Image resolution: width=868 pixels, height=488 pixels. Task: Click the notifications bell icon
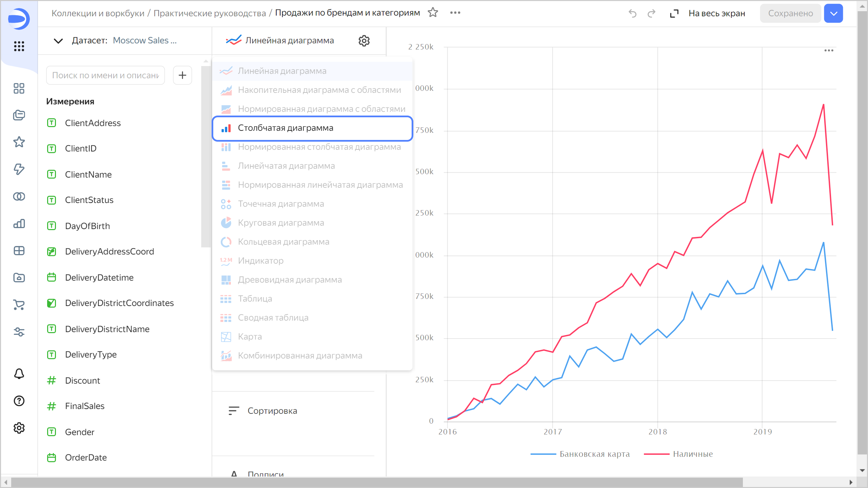tap(19, 374)
